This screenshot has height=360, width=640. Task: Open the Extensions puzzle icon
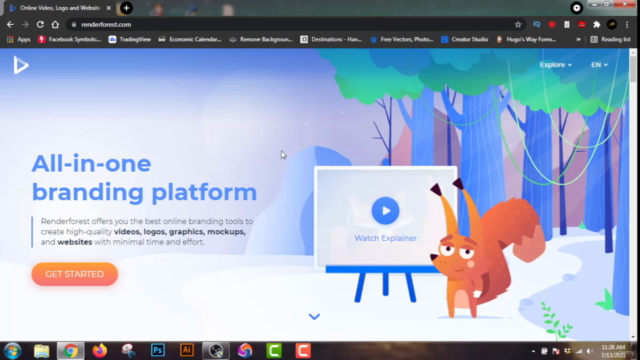[597, 24]
